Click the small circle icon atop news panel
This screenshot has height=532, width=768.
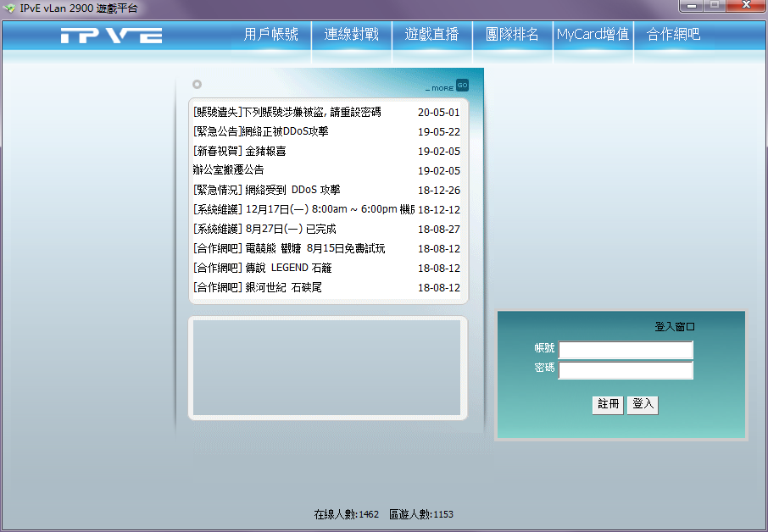(197, 84)
